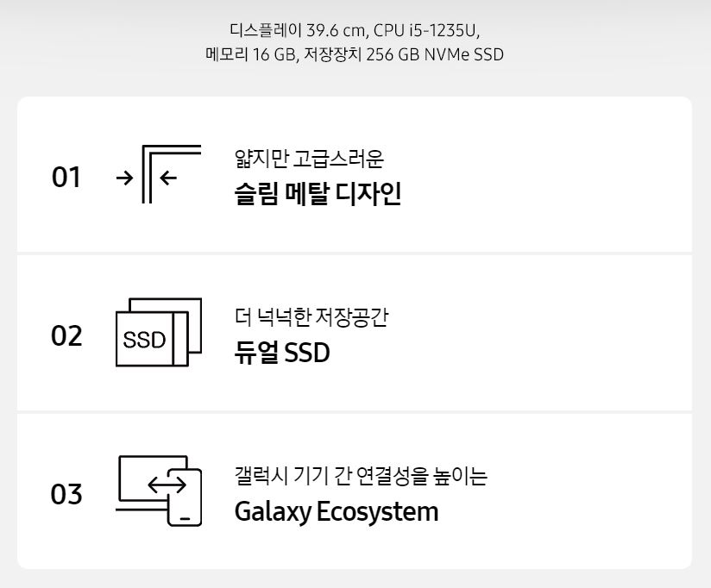Click the SSD label inside drive icon
Screen dimensions: 711x588
tap(144, 340)
